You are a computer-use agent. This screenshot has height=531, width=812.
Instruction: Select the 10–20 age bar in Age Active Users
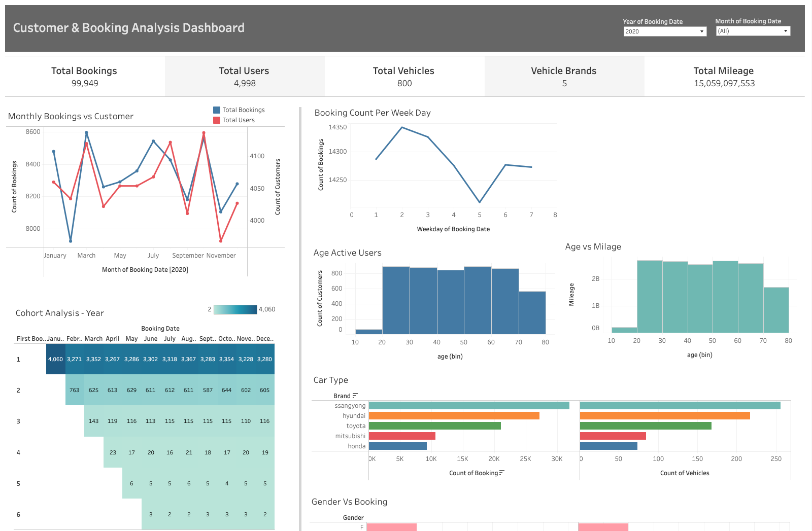pyautogui.click(x=369, y=332)
